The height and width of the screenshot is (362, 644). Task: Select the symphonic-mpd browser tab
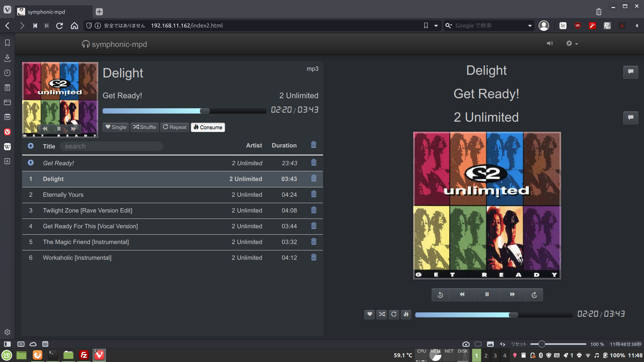(54, 12)
